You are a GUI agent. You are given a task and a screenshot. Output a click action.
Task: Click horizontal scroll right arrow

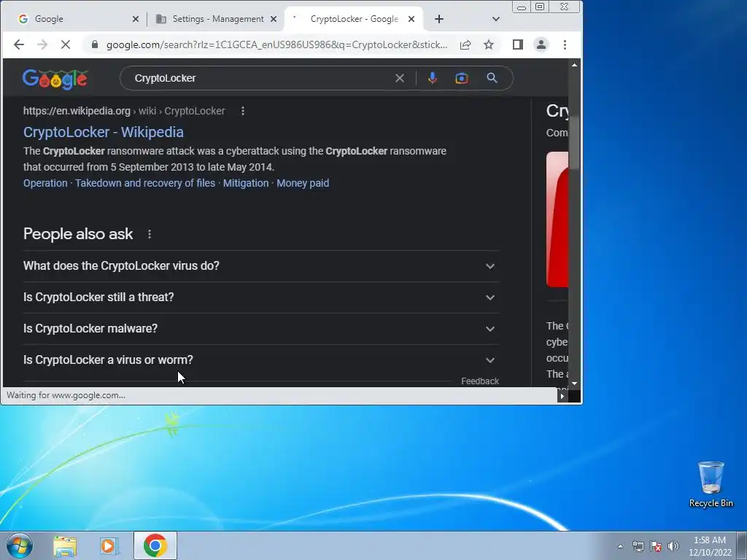coord(562,396)
